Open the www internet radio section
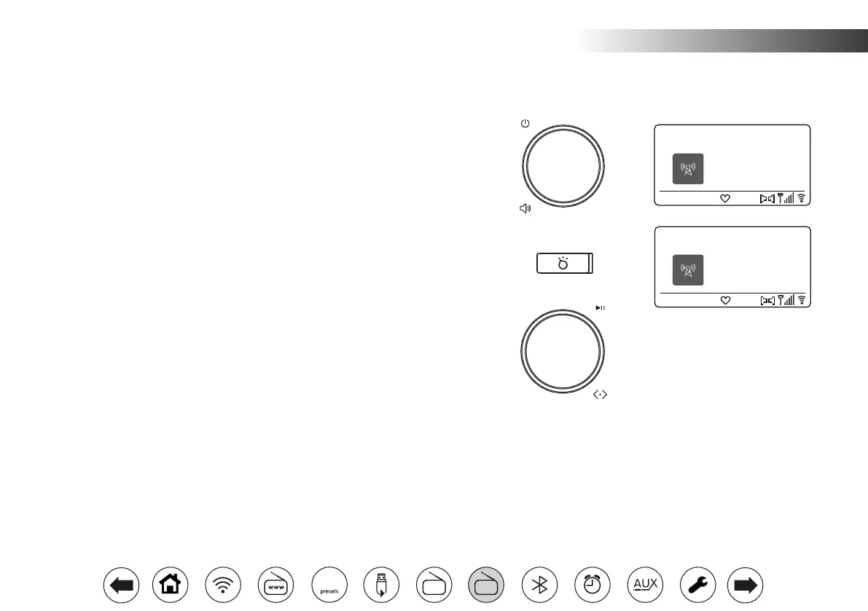The image size is (868, 611). pyautogui.click(x=275, y=585)
